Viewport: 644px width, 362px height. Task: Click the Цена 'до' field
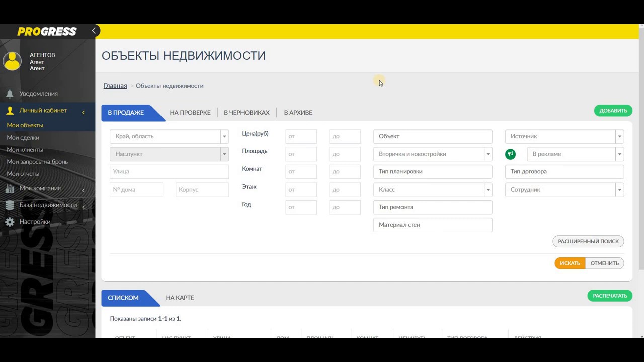coord(345,136)
